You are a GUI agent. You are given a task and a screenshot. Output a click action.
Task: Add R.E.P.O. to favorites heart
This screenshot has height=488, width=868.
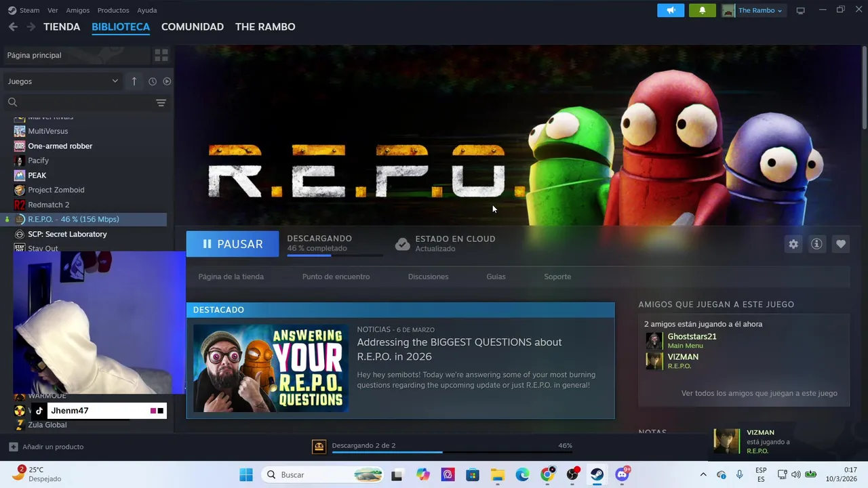(x=841, y=244)
